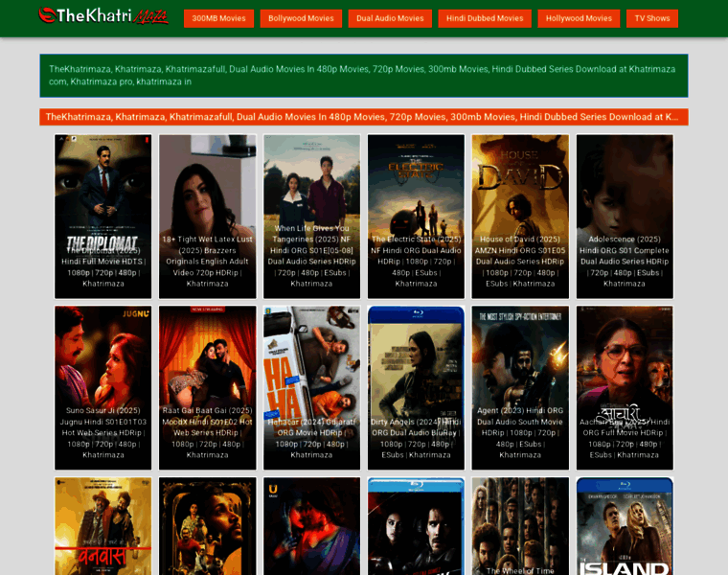Click The Electric State NF Hindi link

416,262
